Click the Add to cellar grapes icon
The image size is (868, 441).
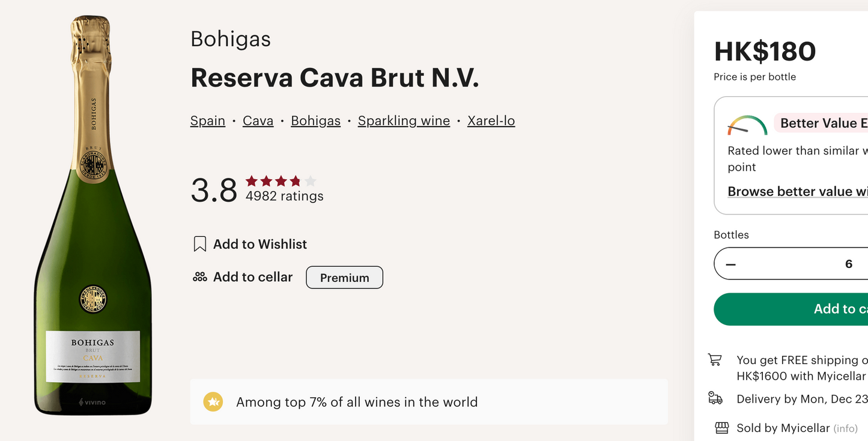click(x=199, y=277)
